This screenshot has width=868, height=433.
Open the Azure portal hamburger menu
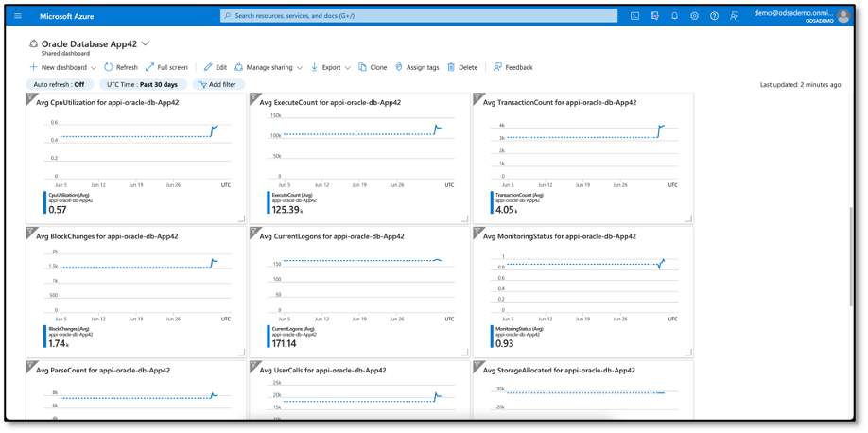(18, 16)
